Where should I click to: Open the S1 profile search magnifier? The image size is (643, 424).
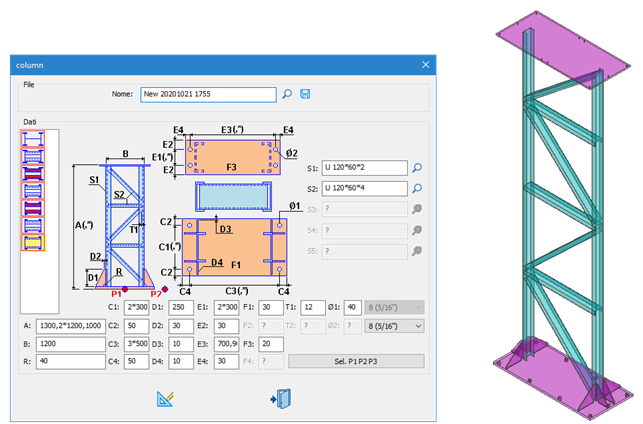[x=417, y=168]
